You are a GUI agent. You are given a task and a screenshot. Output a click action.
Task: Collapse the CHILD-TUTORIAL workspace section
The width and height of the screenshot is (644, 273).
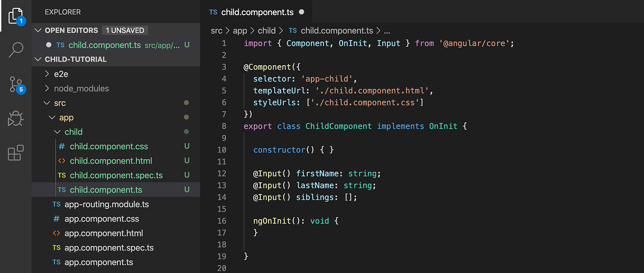coord(115,59)
